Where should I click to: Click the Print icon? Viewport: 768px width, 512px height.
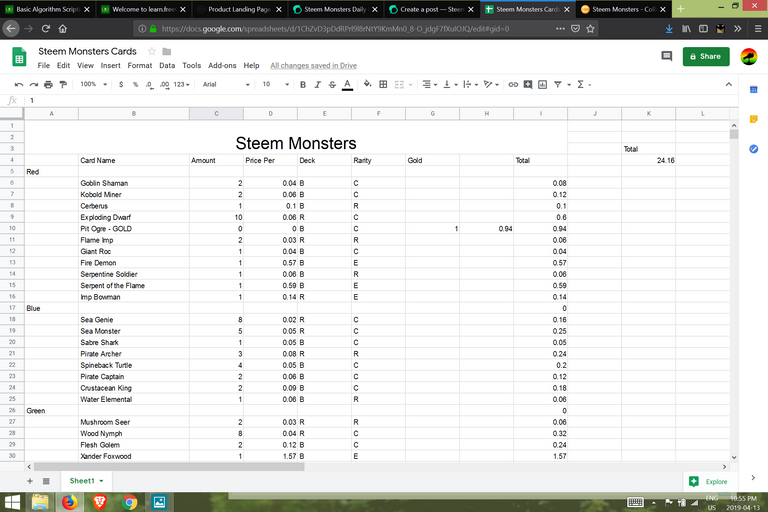click(48, 85)
